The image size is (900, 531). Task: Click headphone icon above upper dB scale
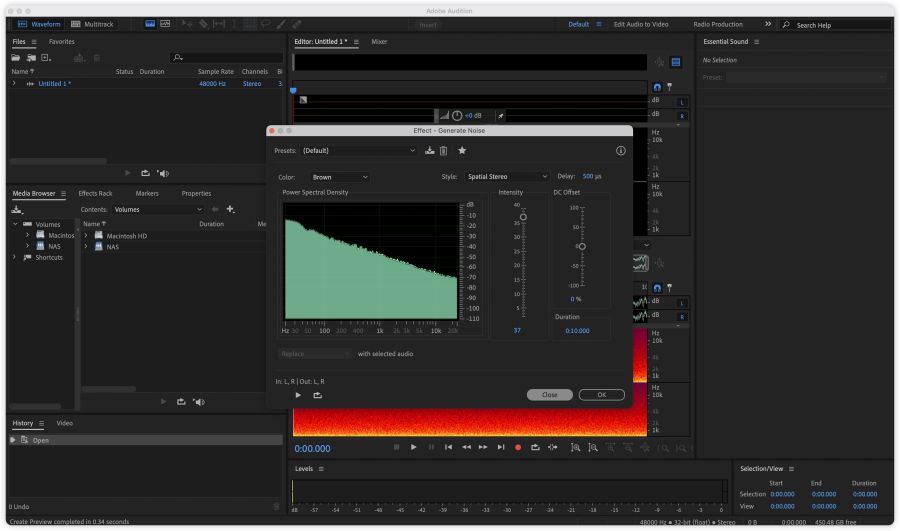pyautogui.click(x=657, y=87)
